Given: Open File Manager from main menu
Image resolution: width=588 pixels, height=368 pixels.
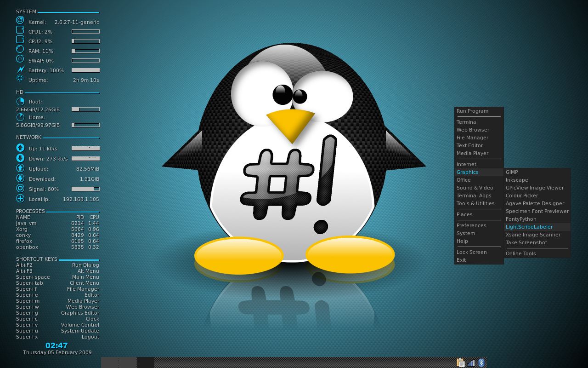Looking at the screenshot, I should [x=479, y=138].
